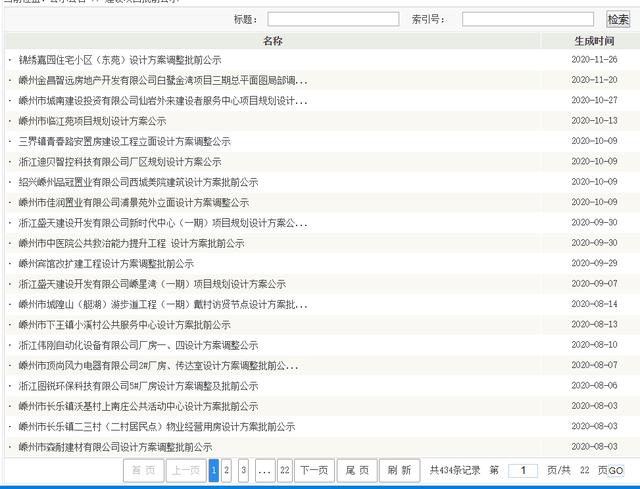Open 浙江迪贝智控科技有限公司厂区规划设计方案公示
The image size is (640, 489).
point(120,162)
